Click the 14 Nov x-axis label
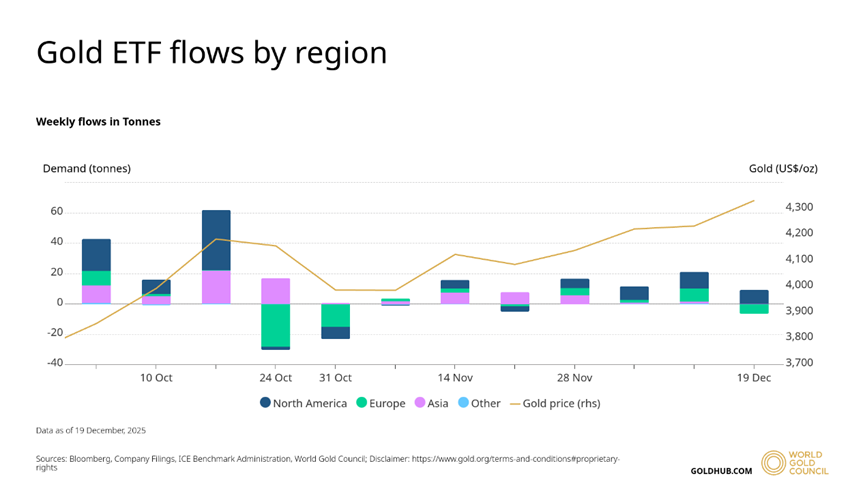Image resolution: width=865 pixels, height=487 pixels. [x=455, y=378]
